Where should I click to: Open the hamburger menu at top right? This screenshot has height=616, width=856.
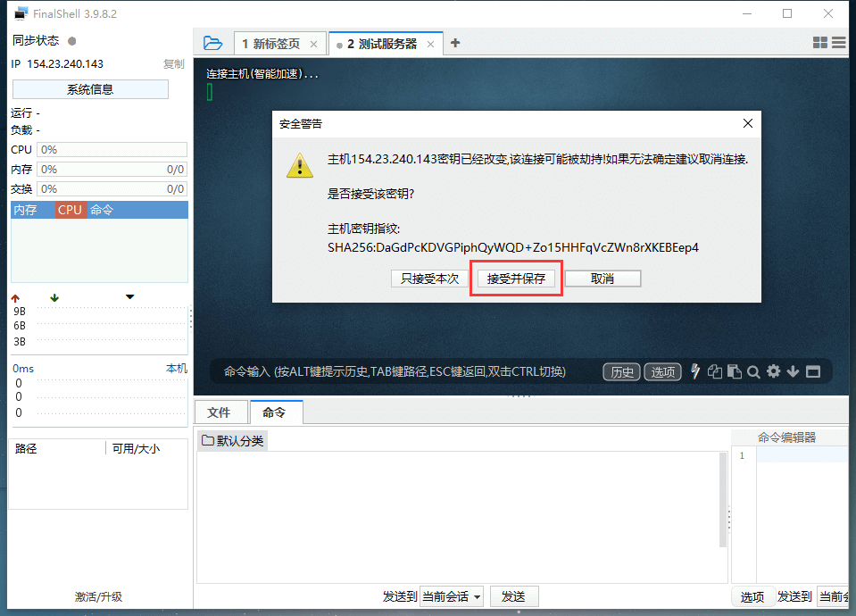(839, 42)
